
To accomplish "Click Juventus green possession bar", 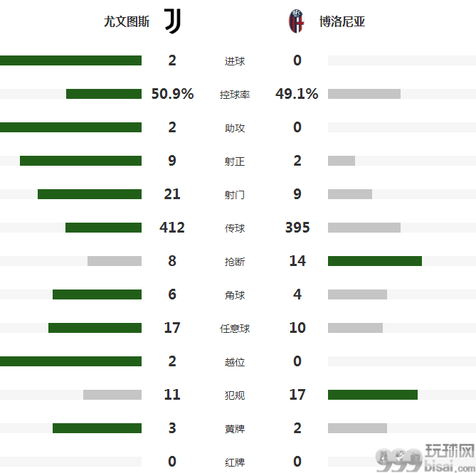I will point(104,94).
